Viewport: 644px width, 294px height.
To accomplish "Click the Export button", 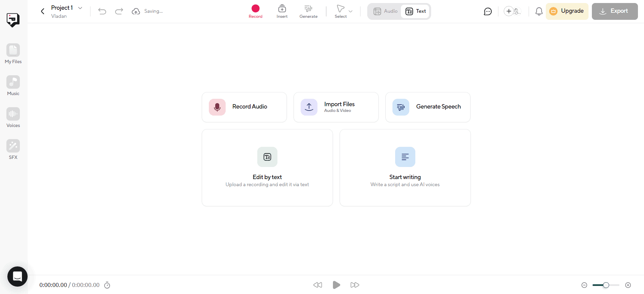I will (x=615, y=11).
